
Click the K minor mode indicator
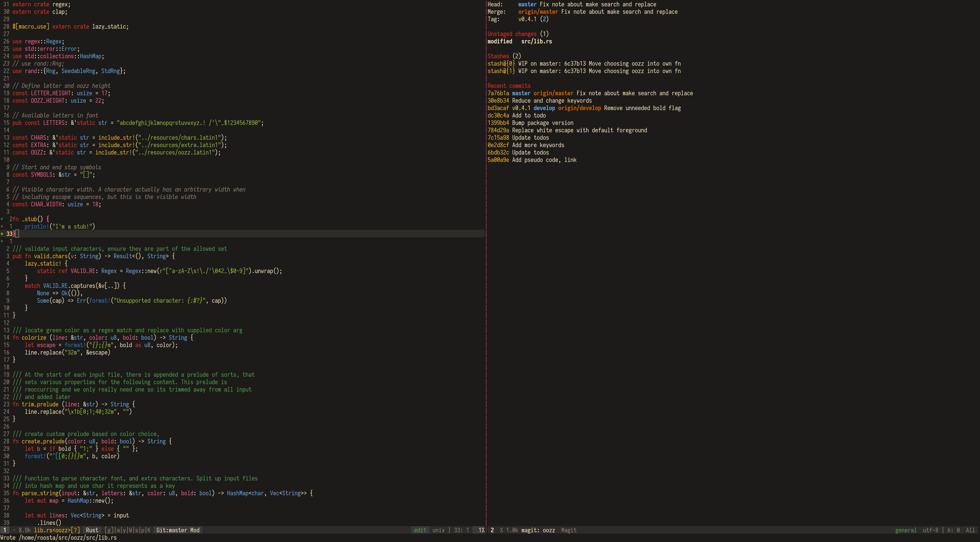(149, 530)
